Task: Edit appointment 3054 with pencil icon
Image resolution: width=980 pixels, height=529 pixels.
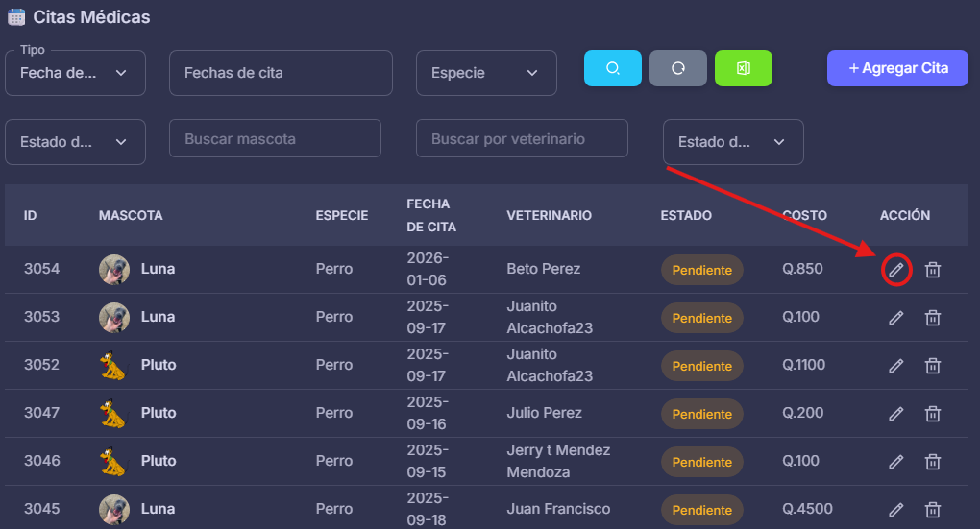Action: coord(896,270)
